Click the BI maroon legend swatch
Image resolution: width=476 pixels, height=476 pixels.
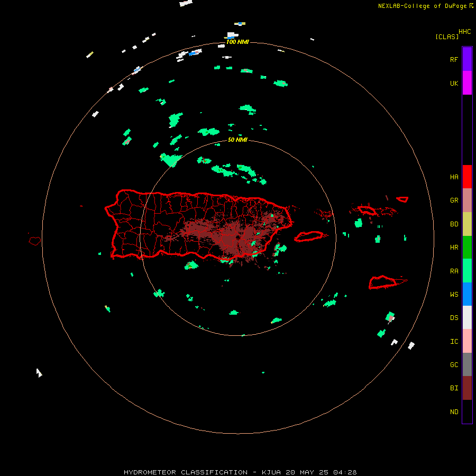467,388
